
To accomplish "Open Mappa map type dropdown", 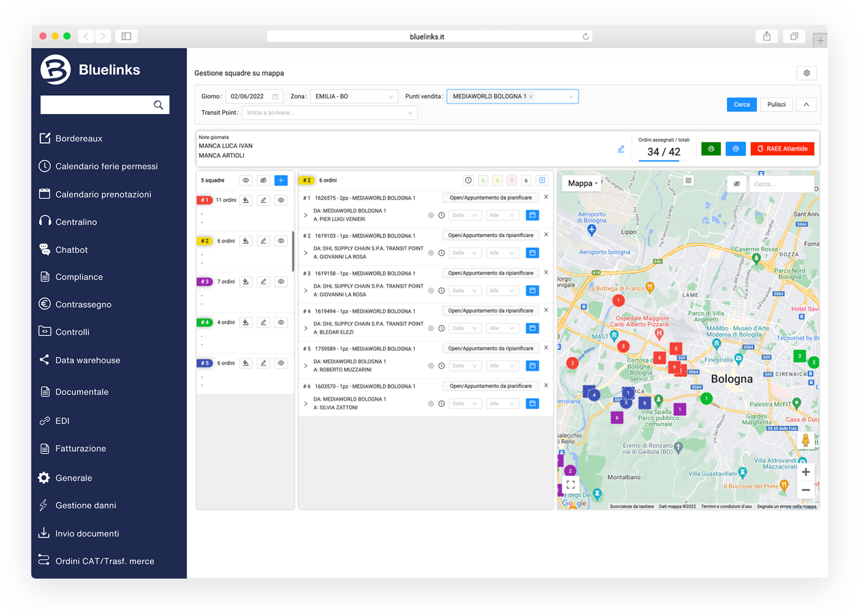I will click(583, 184).
